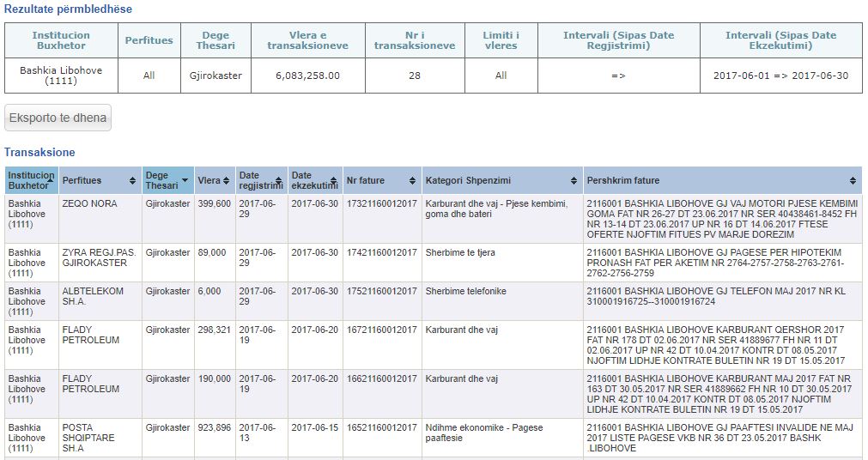Sort by Date regjistrimi column
Screen dimensions: 868x460
[x=261, y=180]
